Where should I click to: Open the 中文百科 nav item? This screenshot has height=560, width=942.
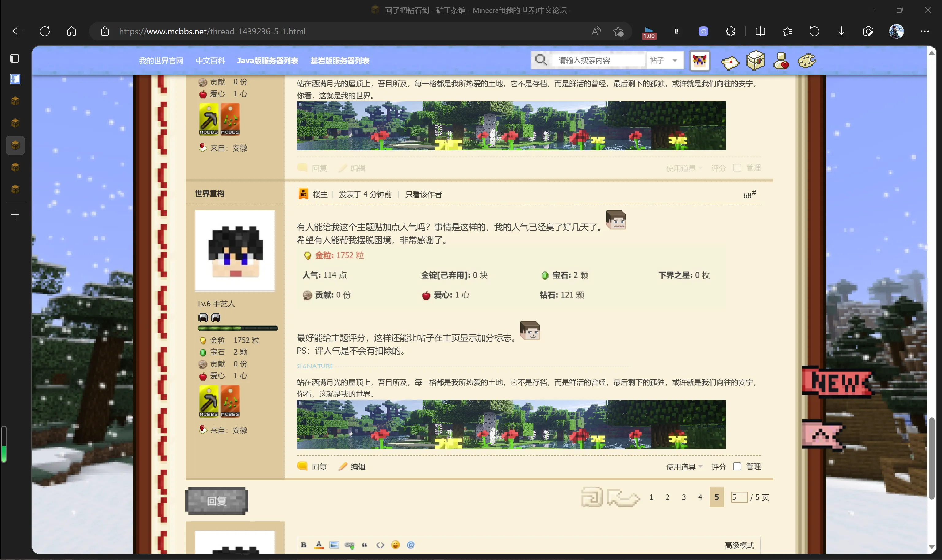(x=210, y=61)
